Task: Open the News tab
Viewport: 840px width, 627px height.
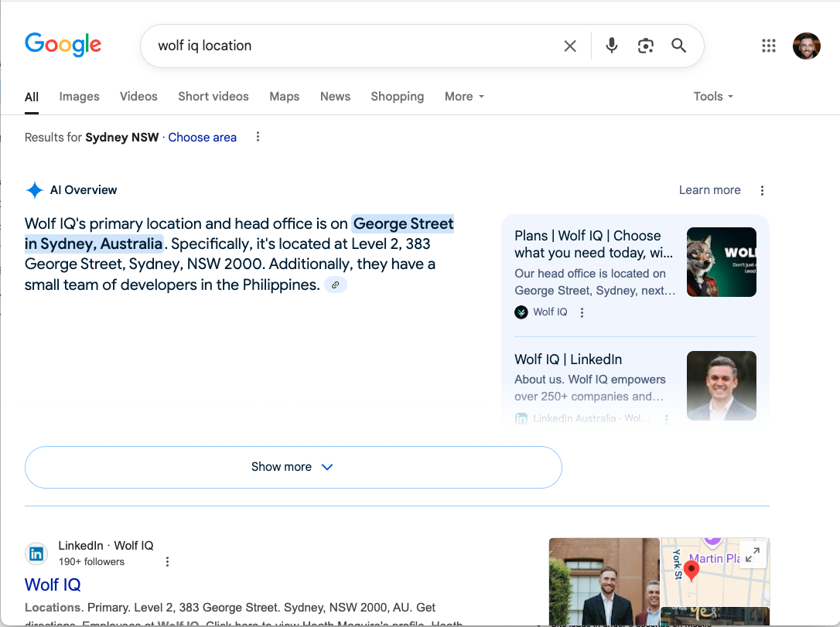Action: (336, 97)
